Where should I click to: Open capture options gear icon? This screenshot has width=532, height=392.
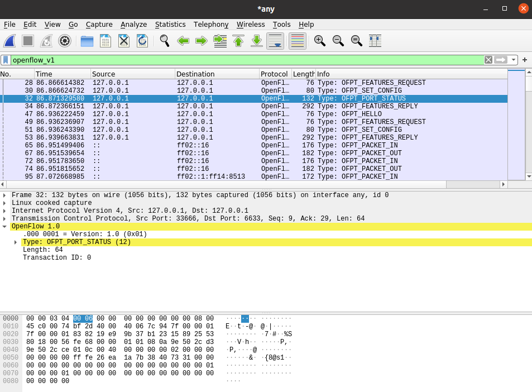64,41
